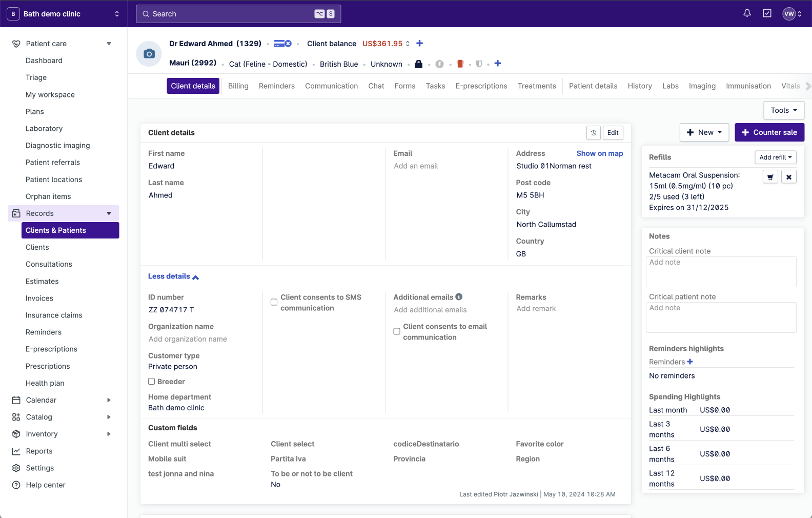Viewport: 812px width, 518px height.
Task: Click the black lock icon beside Unknown
Action: pos(418,64)
